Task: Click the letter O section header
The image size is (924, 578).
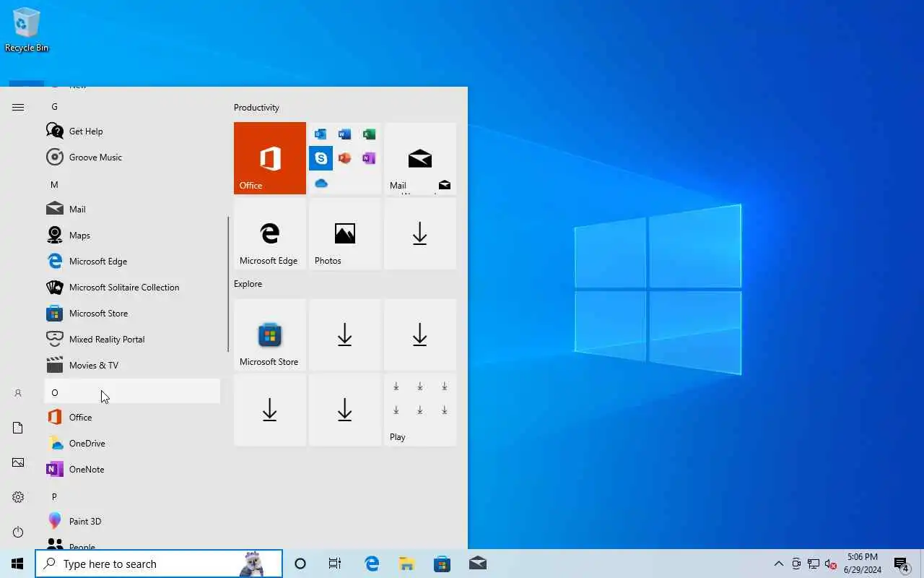Action: [x=132, y=392]
